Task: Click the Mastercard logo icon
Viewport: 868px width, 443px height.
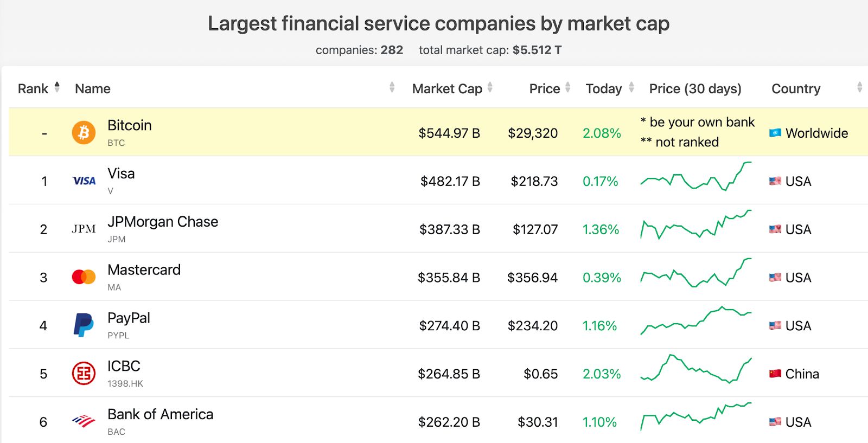Action: (x=84, y=277)
